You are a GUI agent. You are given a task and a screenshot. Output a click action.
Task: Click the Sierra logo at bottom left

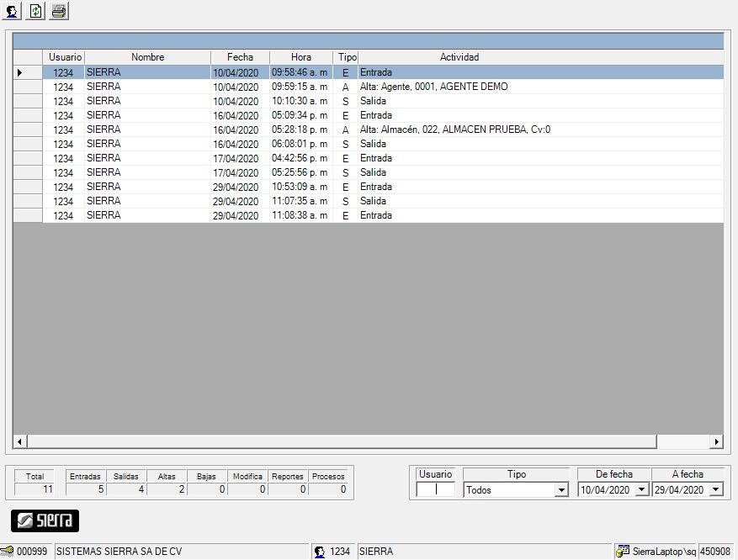point(45,520)
